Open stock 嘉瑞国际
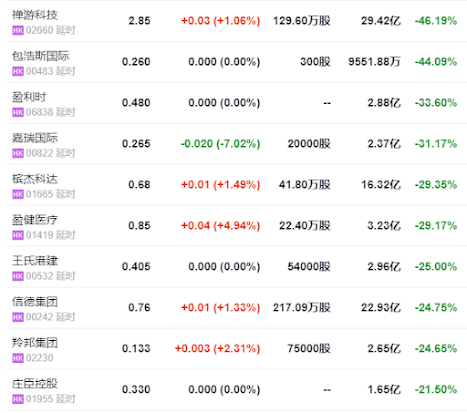This screenshot has width=467, height=413. coord(35,138)
